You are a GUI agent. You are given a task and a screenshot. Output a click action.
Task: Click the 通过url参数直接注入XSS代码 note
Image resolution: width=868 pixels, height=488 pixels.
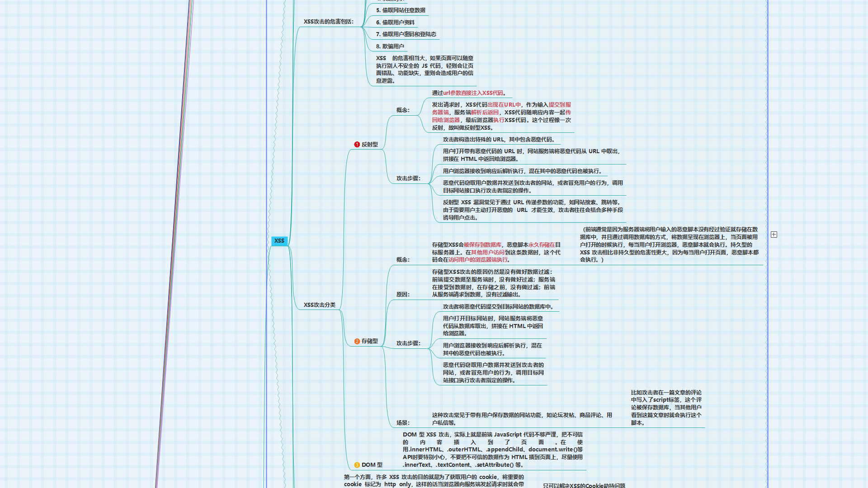pyautogui.click(x=469, y=93)
